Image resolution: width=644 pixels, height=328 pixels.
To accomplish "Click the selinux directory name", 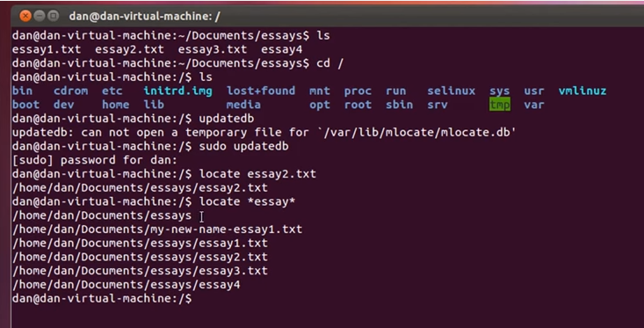I will [451, 91].
